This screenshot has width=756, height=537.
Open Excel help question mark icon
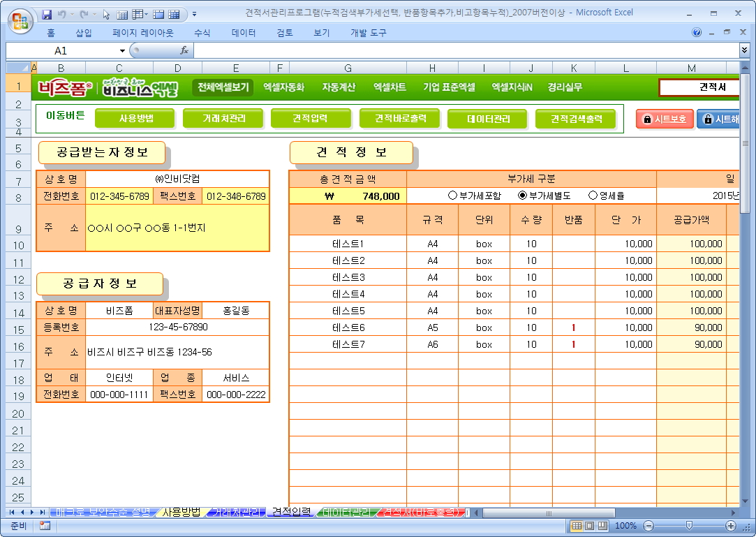[x=696, y=32]
